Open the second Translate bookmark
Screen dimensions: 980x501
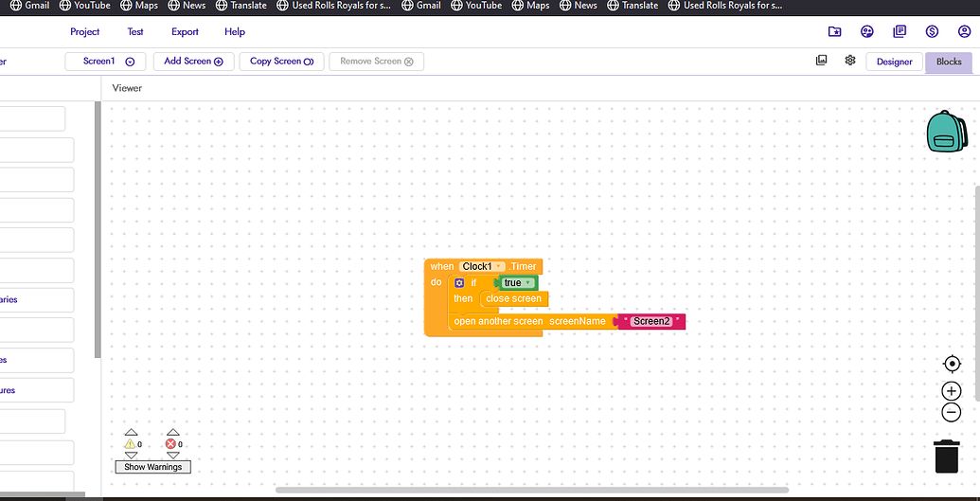pos(633,5)
